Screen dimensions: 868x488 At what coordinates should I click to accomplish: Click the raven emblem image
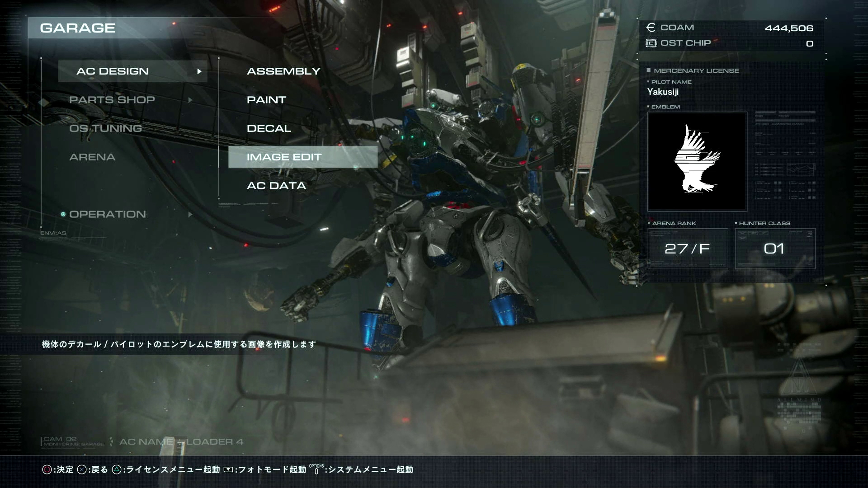click(697, 161)
